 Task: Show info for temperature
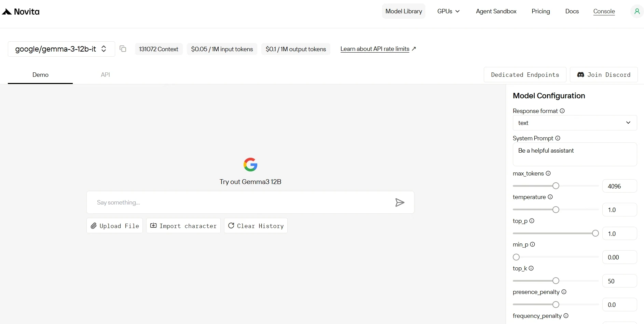pyautogui.click(x=550, y=197)
